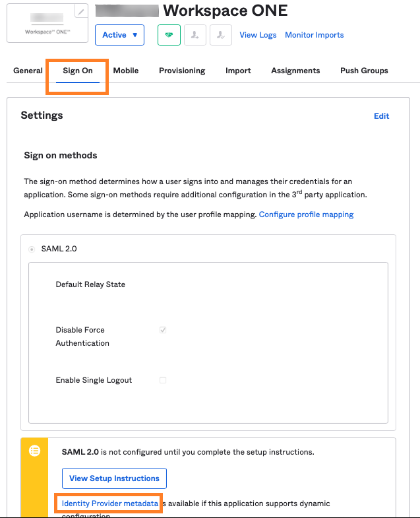Switch to the Mobile tab
The image size is (420, 518).
click(126, 71)
